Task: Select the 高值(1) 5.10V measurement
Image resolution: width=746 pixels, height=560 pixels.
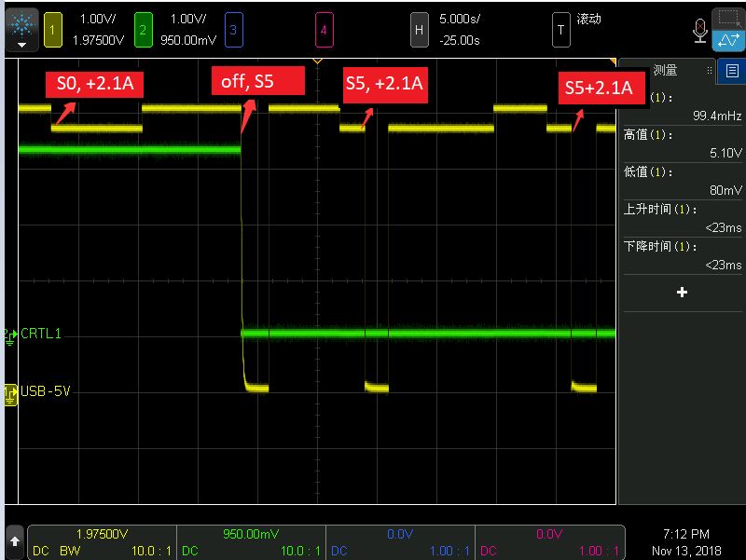Action: tap(683, 144)
